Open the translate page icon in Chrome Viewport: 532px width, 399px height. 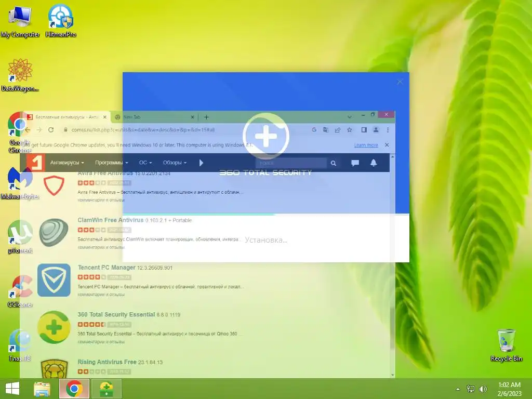[x=326, y=129]
